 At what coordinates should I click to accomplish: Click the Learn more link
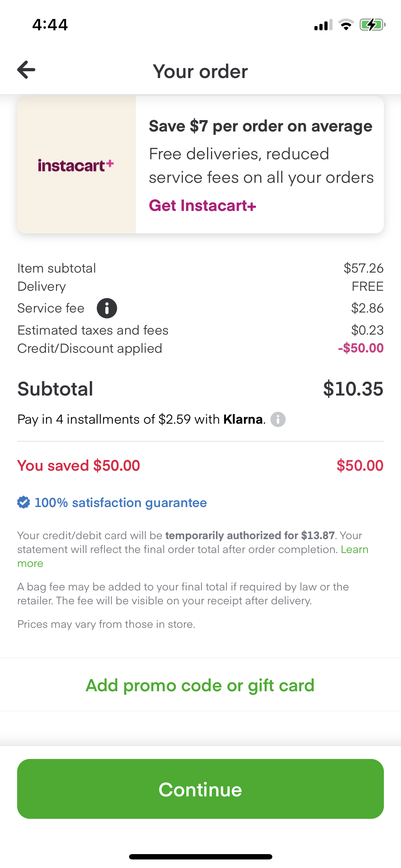pyautogui.click(x=354, y=549)
